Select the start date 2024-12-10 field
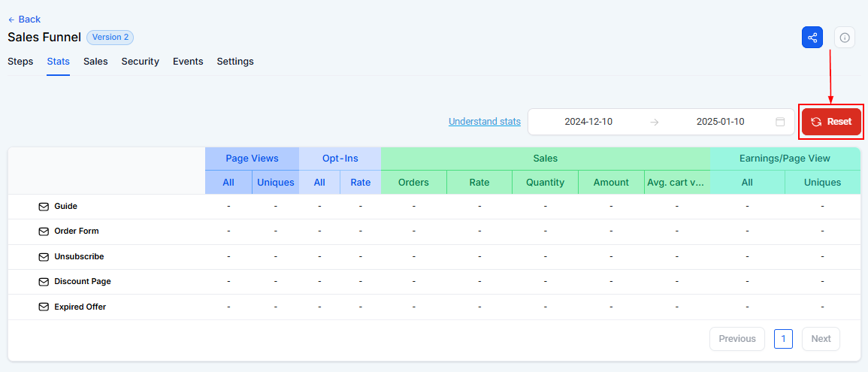 (588, 122)
